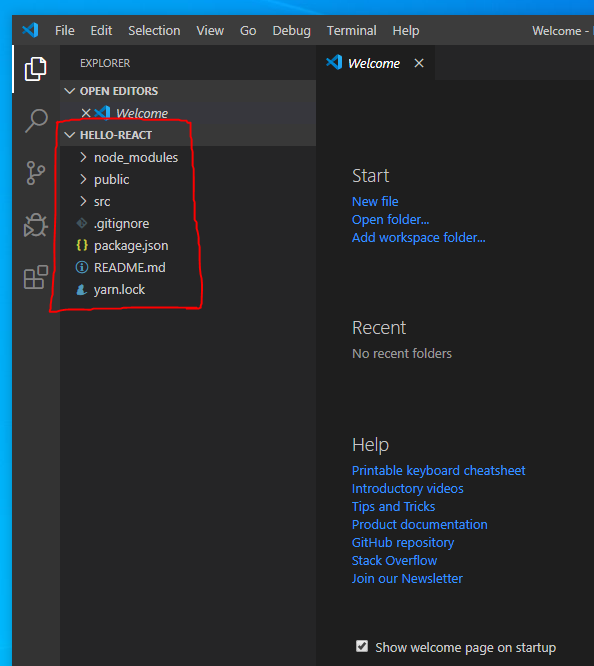Select the Welcome editor tab
Image resolution: width=594 pixels, height=666 pixels.
point(374,63)
